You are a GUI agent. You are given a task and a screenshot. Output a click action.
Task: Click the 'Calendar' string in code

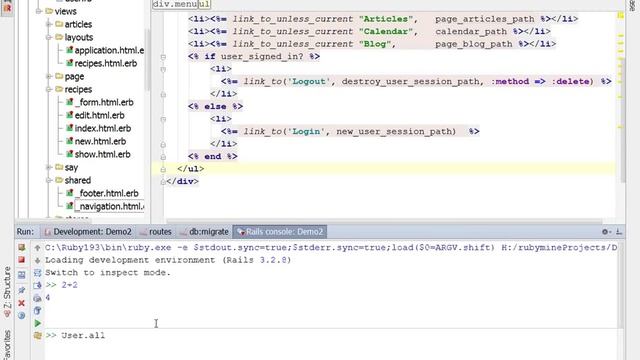tap(386, 31)
